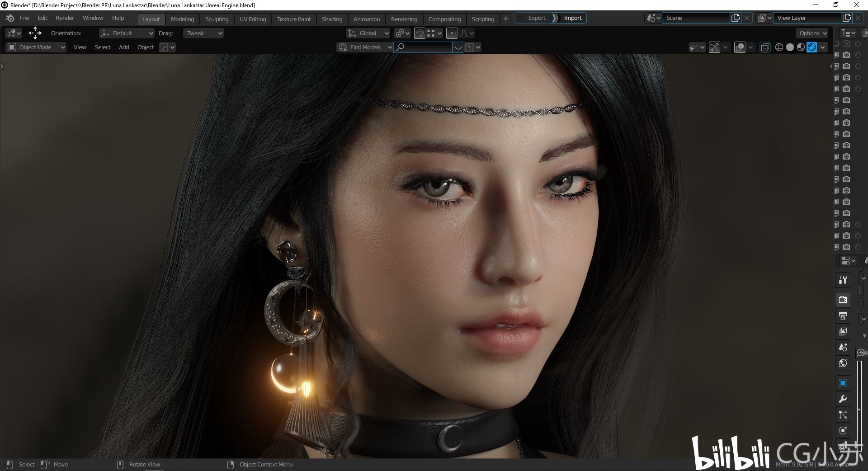This screenshot has height=471, width=868.
Task: Click the Import button
Action: click(568, 18)
